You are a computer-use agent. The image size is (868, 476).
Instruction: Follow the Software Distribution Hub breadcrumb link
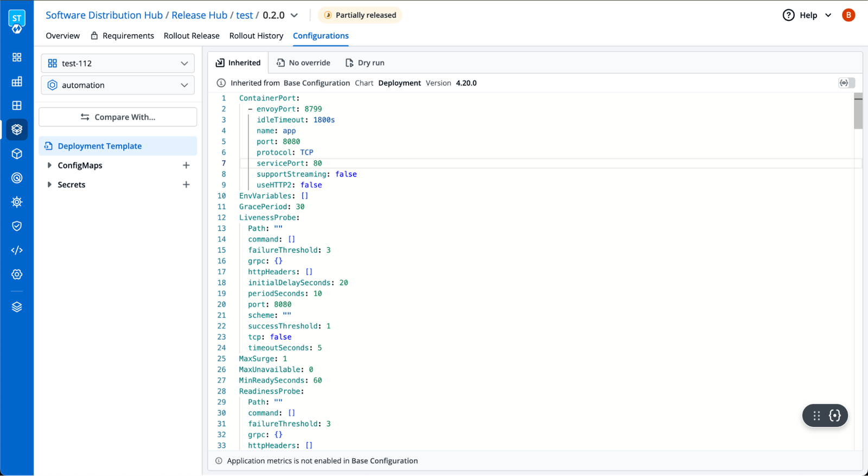coord(104,15)
